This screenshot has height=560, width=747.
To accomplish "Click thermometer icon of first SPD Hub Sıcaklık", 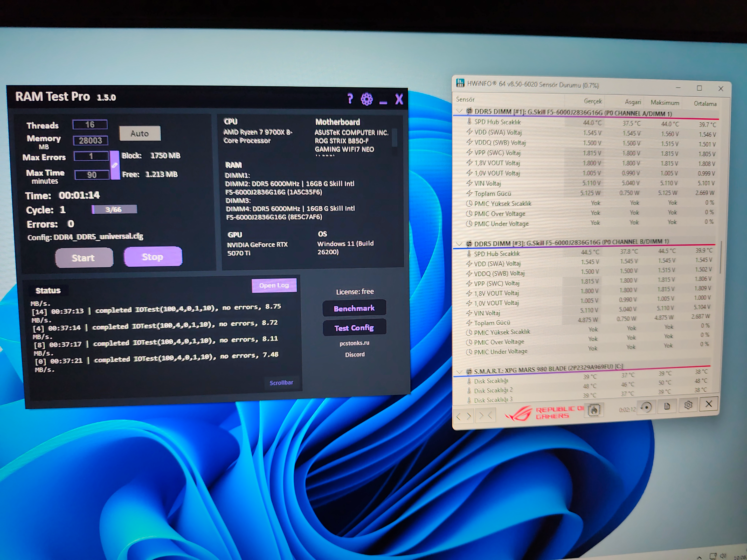I will [469, 122].
